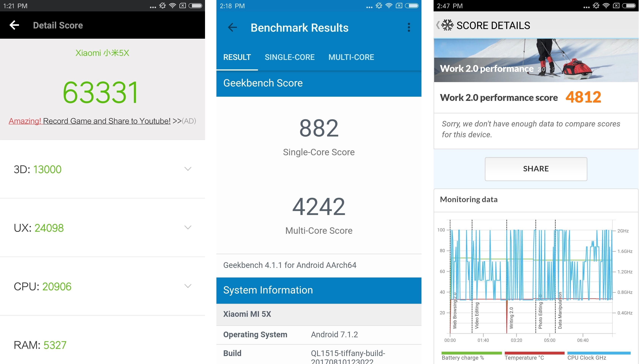639x364 pixels.
Task: Tap the not enough data to compare message
Action: click(x=531, y=129)
